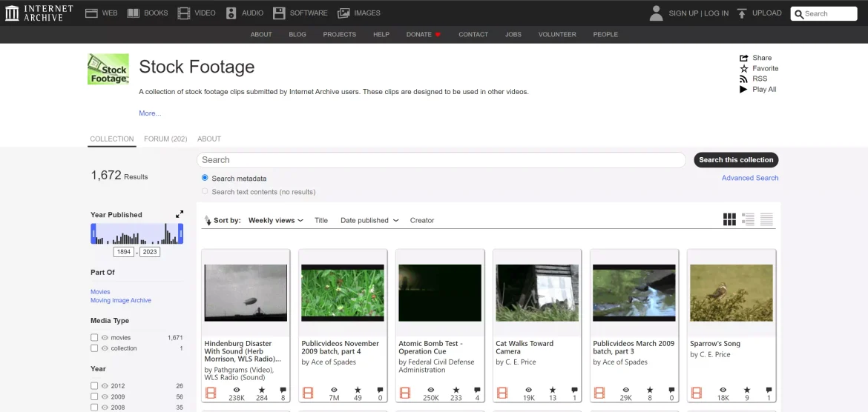
Task: Select Search text contents radio button
Action: (205, 191)
